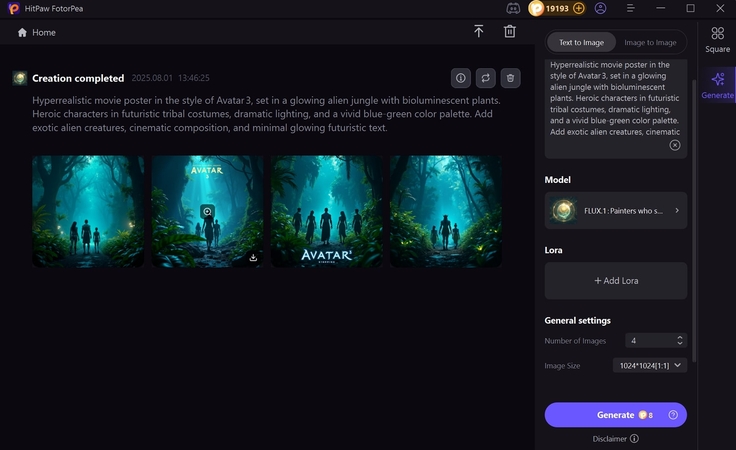Click the generated prompt description text
This screenshot has height=450, width=736.
(266, 114)
